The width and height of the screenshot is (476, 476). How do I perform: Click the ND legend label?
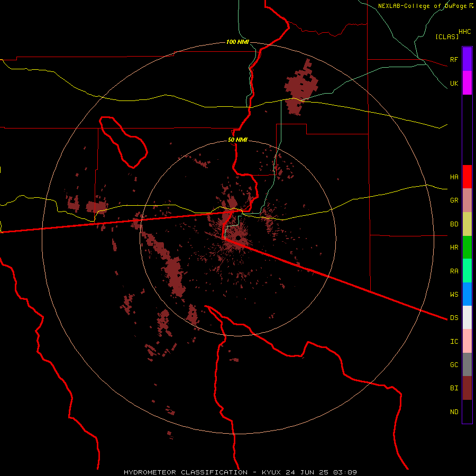tap(454, 411)
